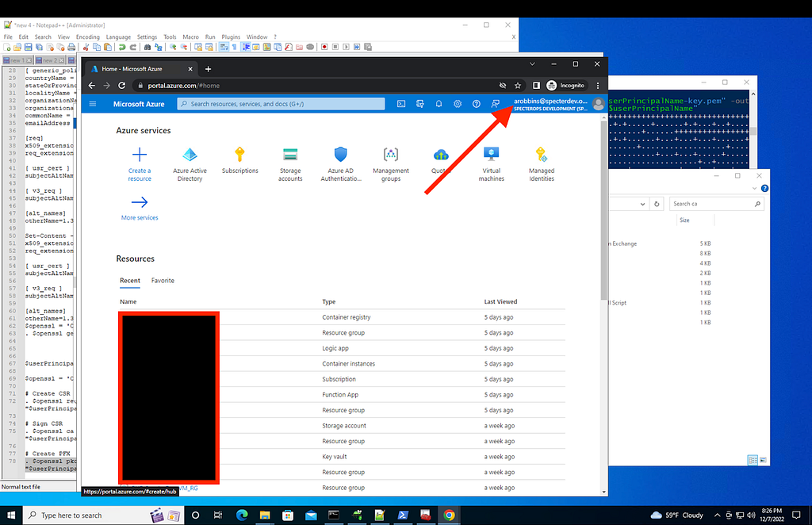Image resolution: width=812 pixels, height=525 pixels.
Task: Select the Recent resources tab
Action: click(130, 281)
